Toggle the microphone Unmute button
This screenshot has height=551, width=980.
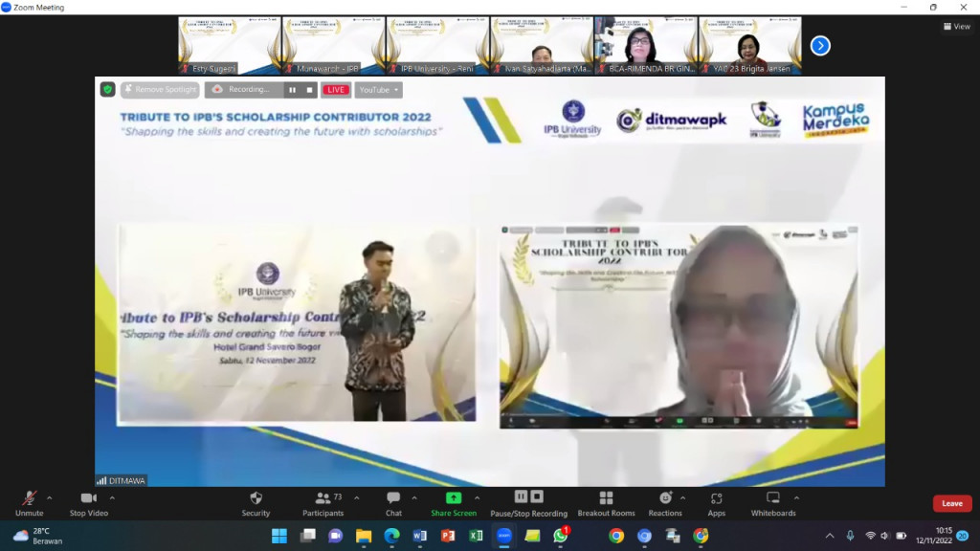[x=30, y=503]
